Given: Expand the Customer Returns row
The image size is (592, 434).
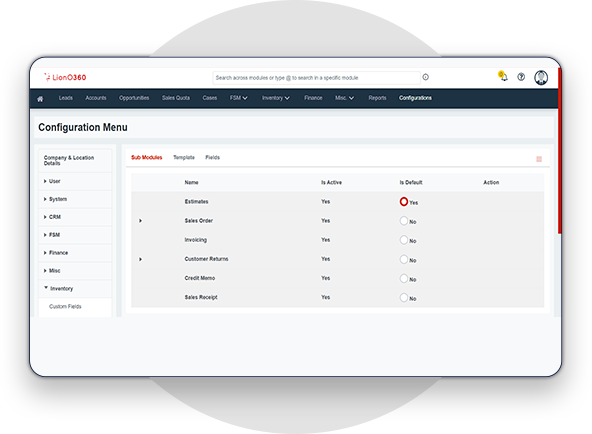Looking at the screenshot, I should click(140, 259).
